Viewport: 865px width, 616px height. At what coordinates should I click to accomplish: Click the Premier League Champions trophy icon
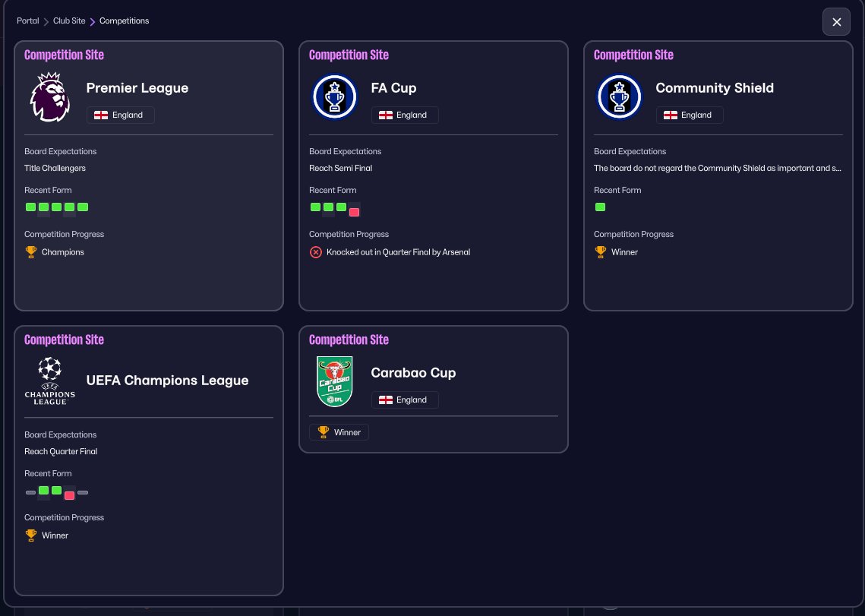click(x=31, y=252)
